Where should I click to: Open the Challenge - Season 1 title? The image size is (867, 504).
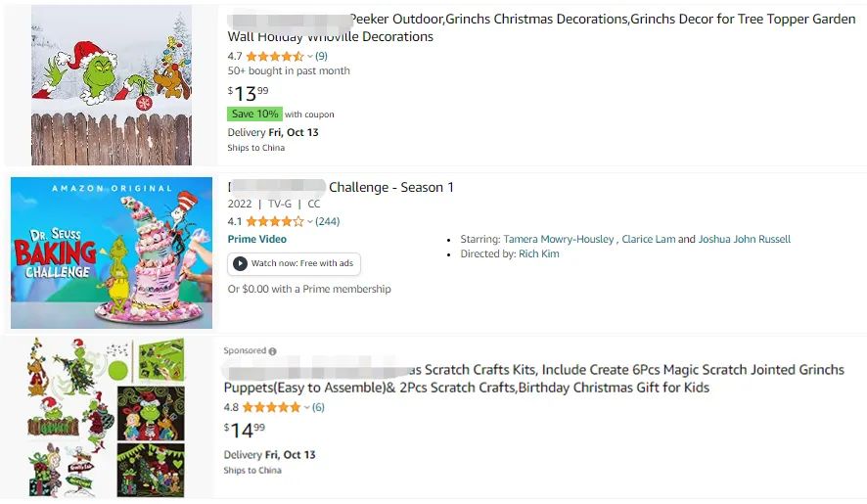pyautogui.click(x=390, y=187)
